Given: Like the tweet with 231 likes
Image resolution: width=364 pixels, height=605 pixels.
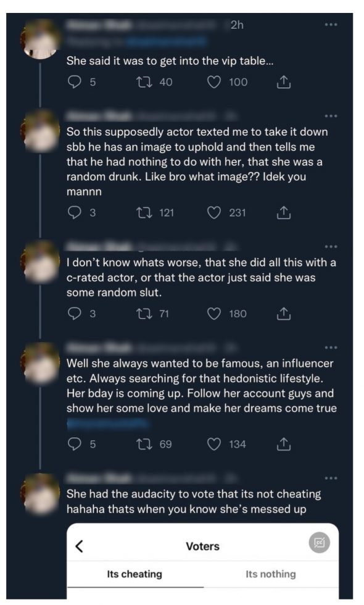Looking at the screenshot, I should [x=214, y=212].
